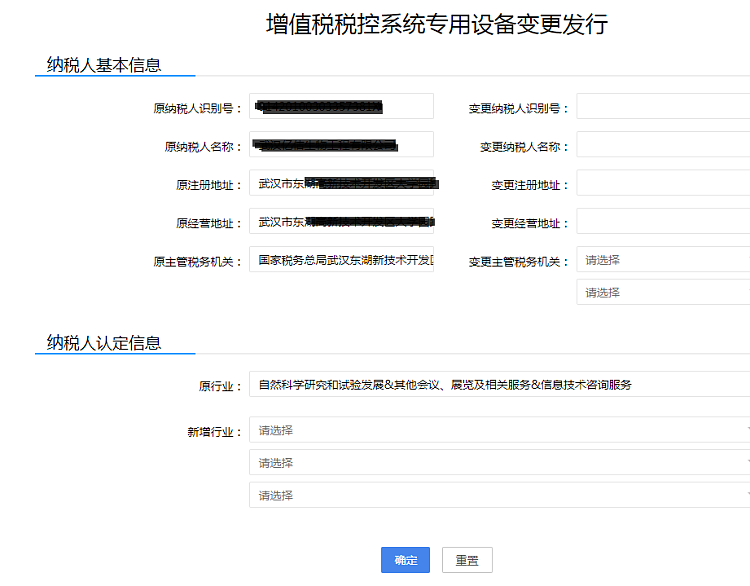Focus the 变更纳税人识别号 input field

663,106
